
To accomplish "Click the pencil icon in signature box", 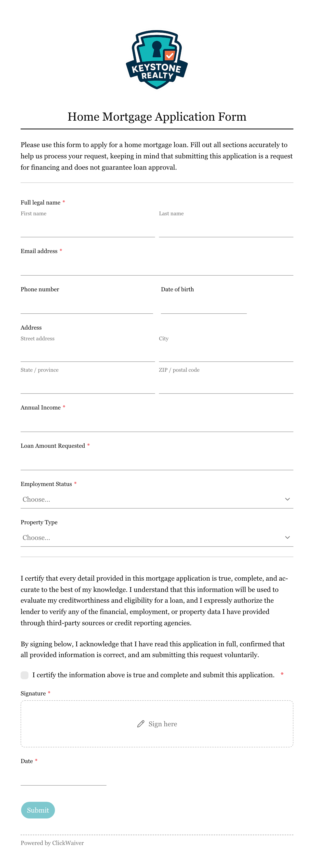I will click(x=141, y=724).
